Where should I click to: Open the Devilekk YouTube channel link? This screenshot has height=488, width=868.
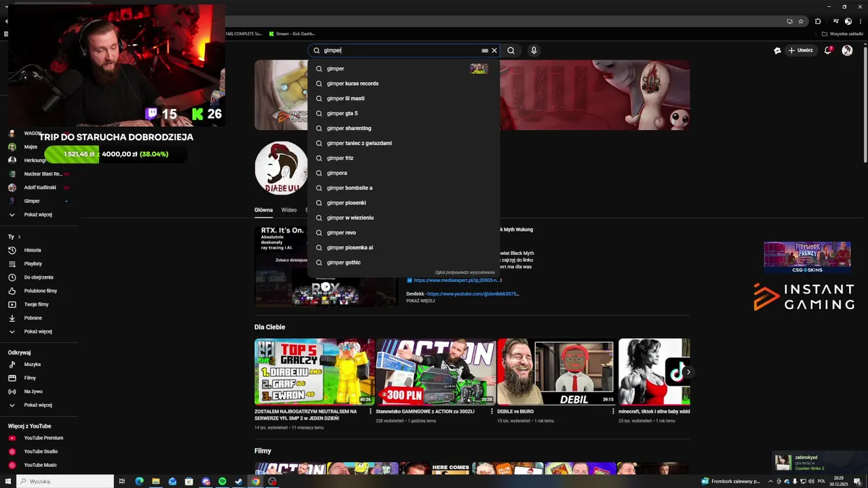[473, 294]
